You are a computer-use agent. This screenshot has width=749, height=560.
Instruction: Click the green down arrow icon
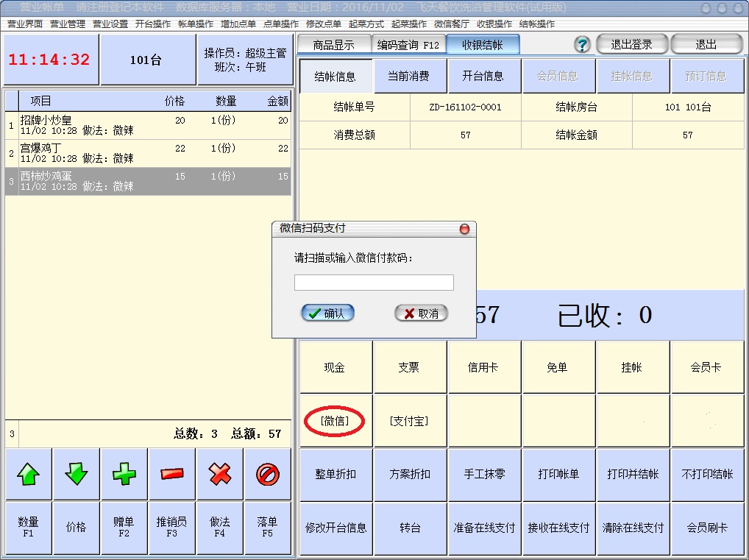pos(76,475)
